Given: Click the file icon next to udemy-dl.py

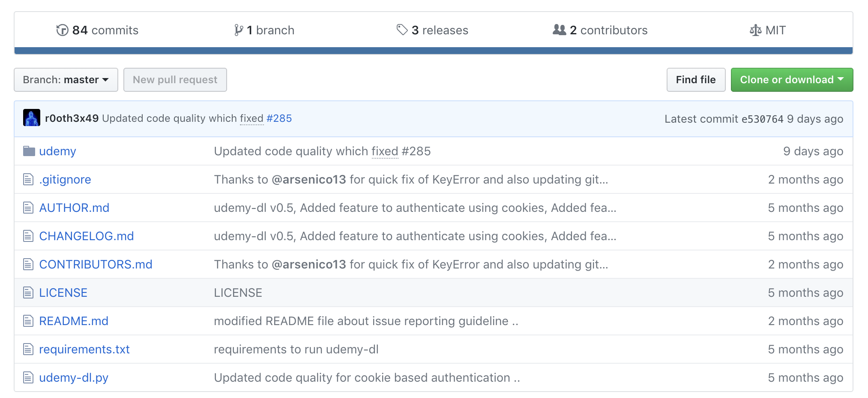Looking at the screenshot, I should [x=28, y=377].
